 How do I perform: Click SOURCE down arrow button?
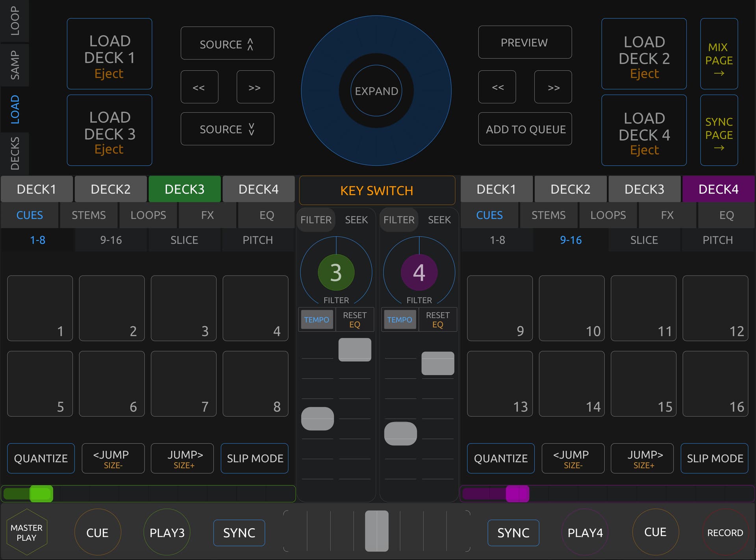[x=227, y=129]
